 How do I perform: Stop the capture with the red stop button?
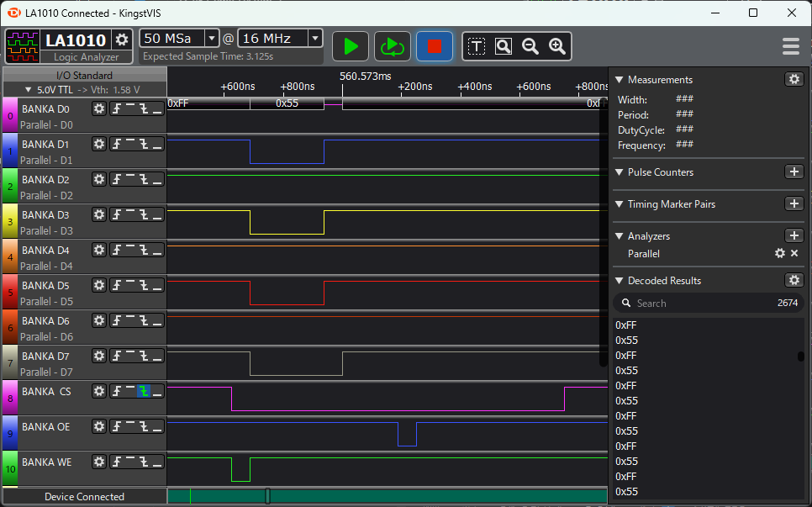click(435, 46)
